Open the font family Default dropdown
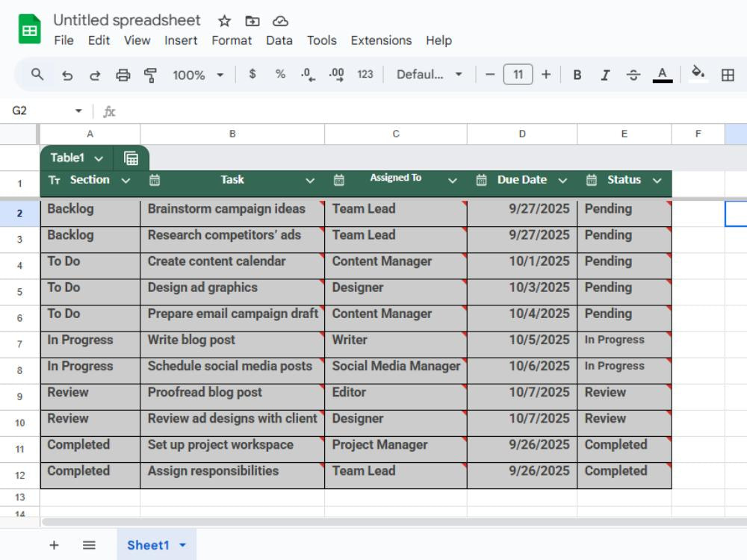 (430, 75)
